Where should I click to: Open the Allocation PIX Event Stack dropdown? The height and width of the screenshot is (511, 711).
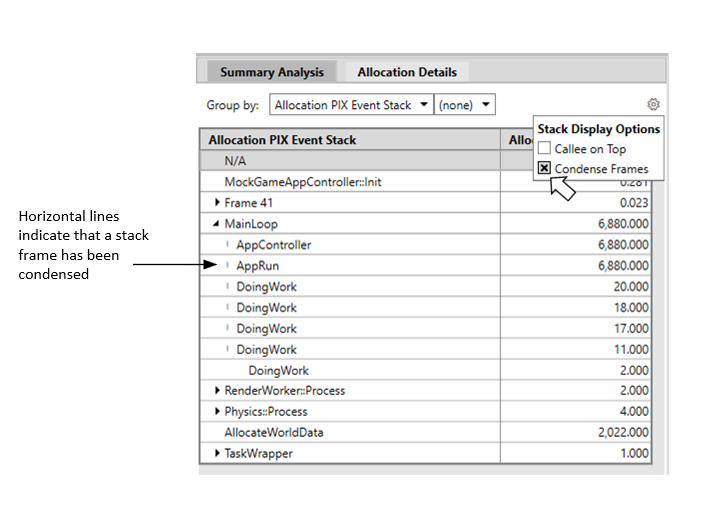(x=351, y=105)
